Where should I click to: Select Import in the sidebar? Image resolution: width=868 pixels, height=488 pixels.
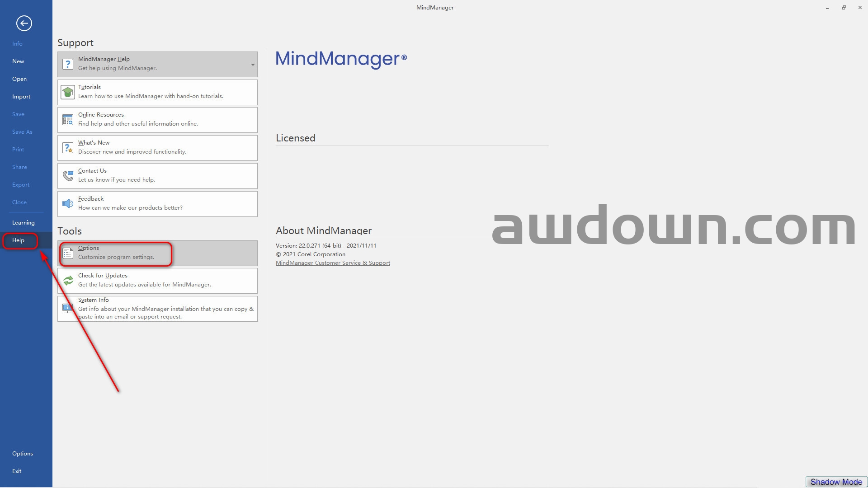21,97
